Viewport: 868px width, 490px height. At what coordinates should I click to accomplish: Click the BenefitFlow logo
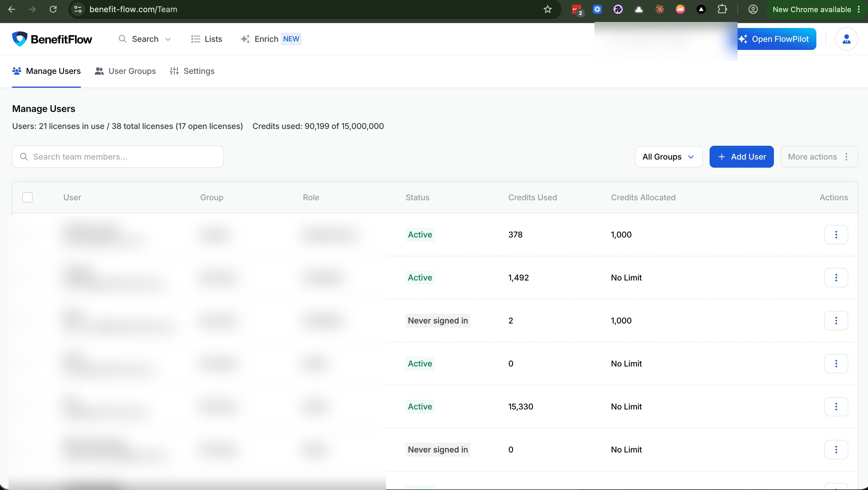[52, 39]
